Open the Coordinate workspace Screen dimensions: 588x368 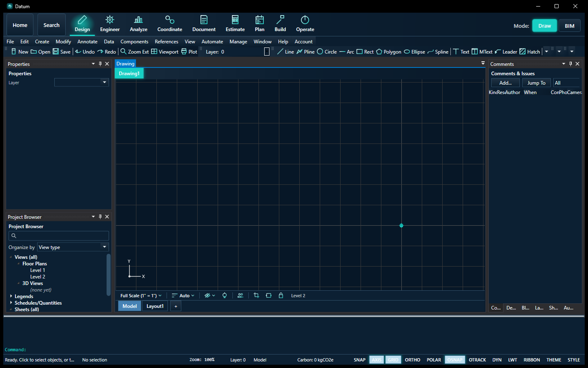coord(169,24)
